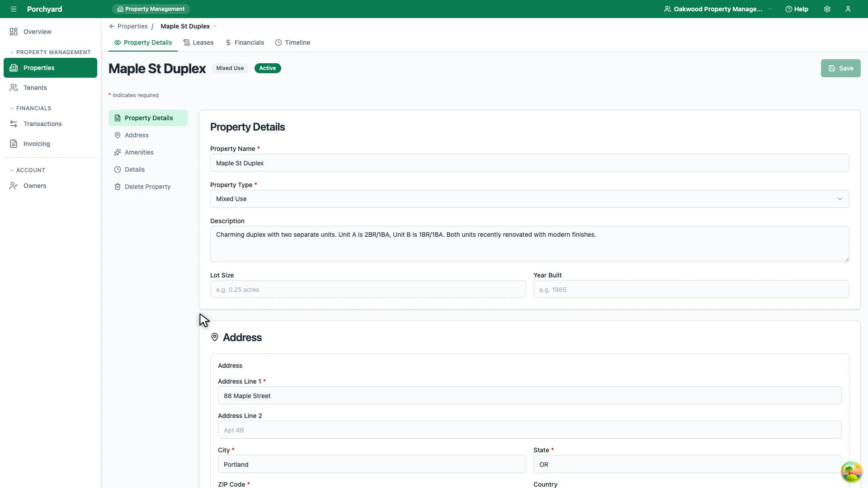Click the Property Name input field
This screenshot has width=868, height=488.
(x=529, y=163)
